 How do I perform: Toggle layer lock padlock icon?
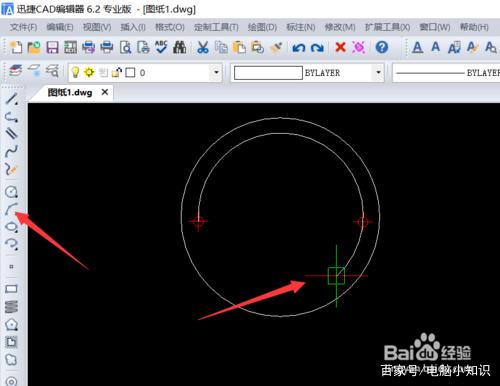pos(117,72)
